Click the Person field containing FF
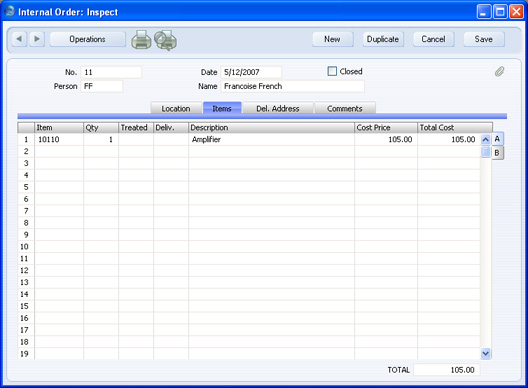528x388 pixels. pyautogui.click(x=102, y=86)
